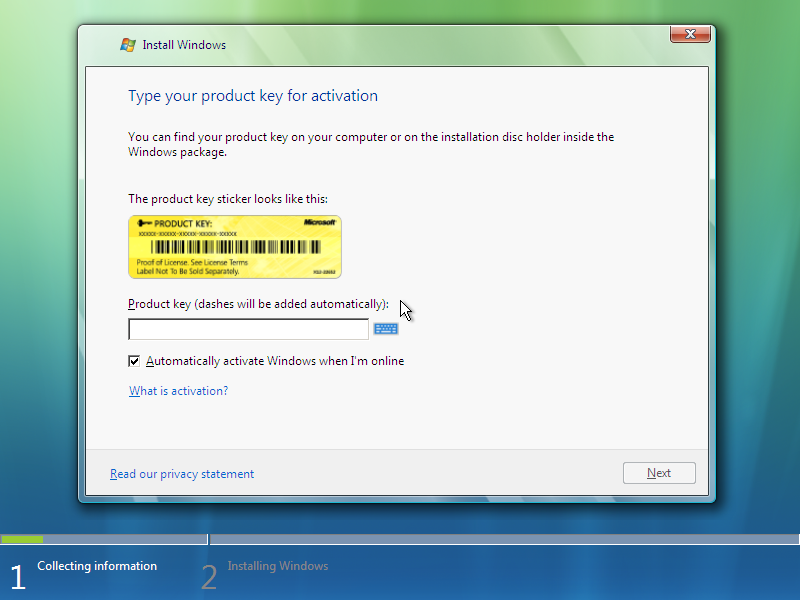Uncheck Automatically activate Windows checkbox
This screenshot has height=600, width=800.
click(x=134, y=361)
